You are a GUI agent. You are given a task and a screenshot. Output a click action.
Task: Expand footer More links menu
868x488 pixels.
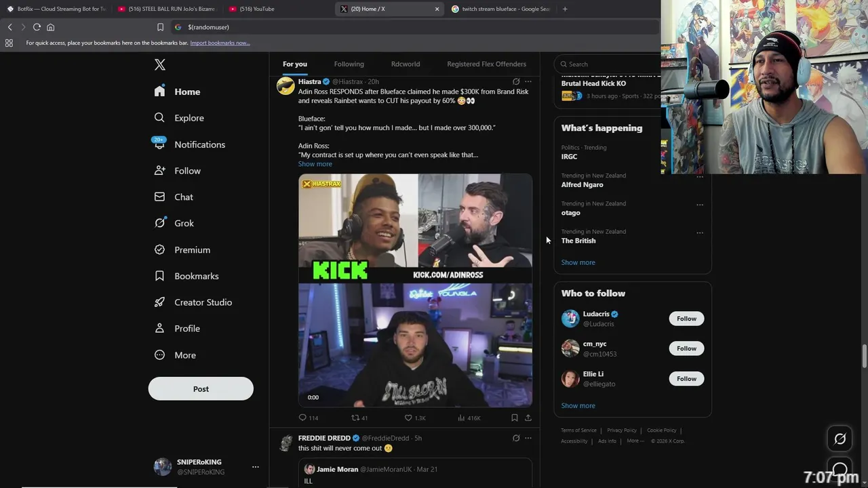click(635, 441)
